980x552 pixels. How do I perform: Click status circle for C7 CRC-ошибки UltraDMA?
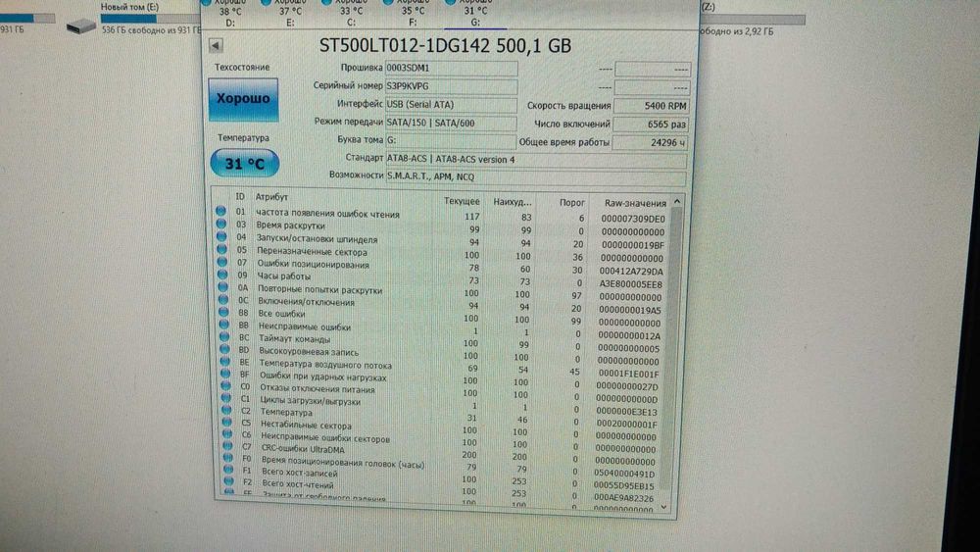tap(227, 446)
